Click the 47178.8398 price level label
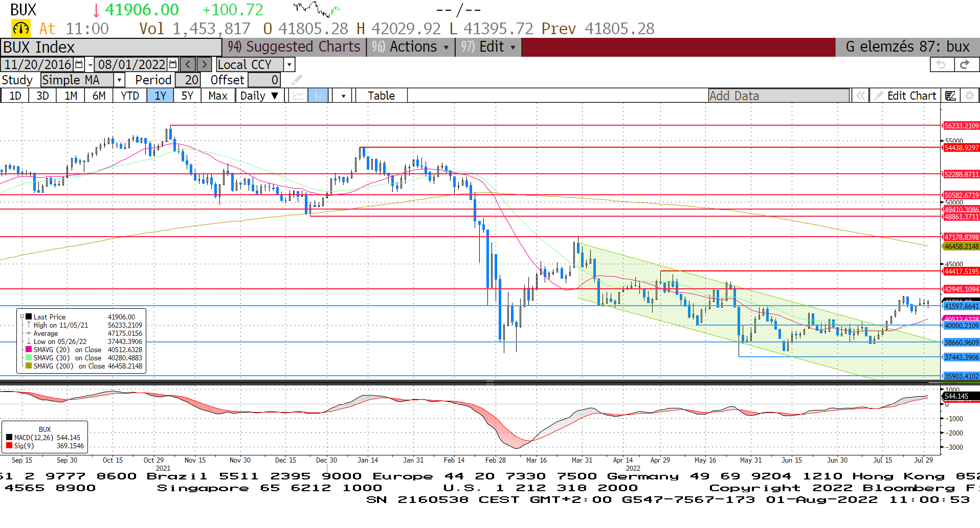 click(x=961, y=237)
